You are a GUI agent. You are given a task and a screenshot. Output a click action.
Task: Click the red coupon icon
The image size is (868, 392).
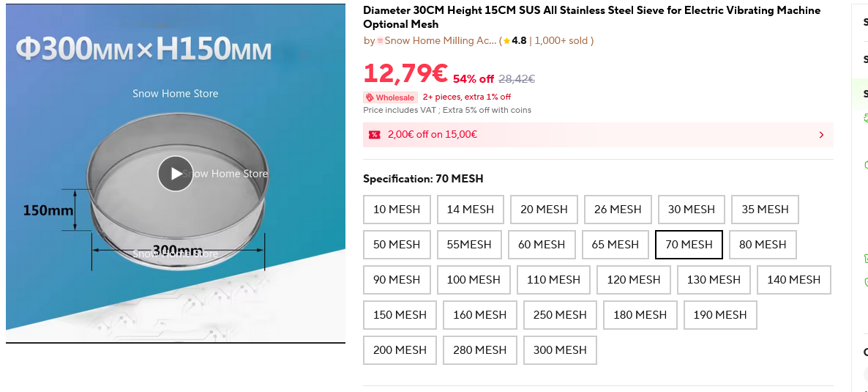tap(374, 135)
